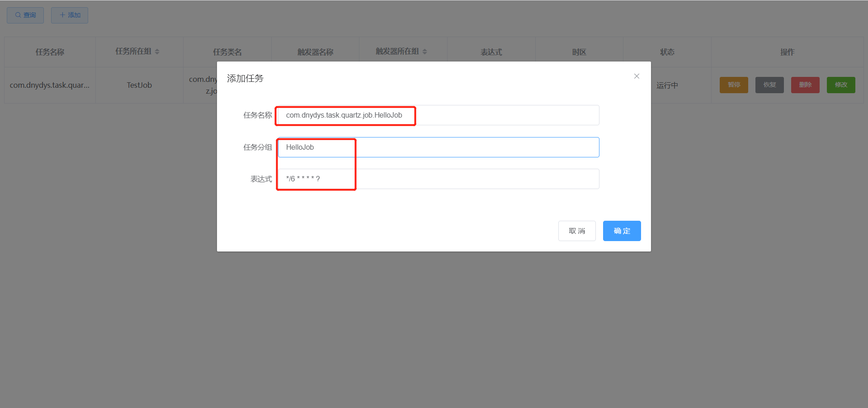Click the 取消 cancel button

coord(576,231)
